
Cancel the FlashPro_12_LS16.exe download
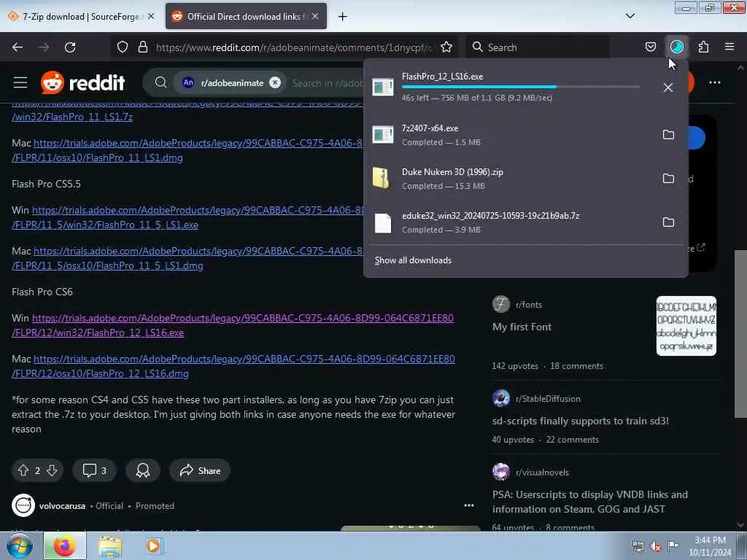coord(668,87)
